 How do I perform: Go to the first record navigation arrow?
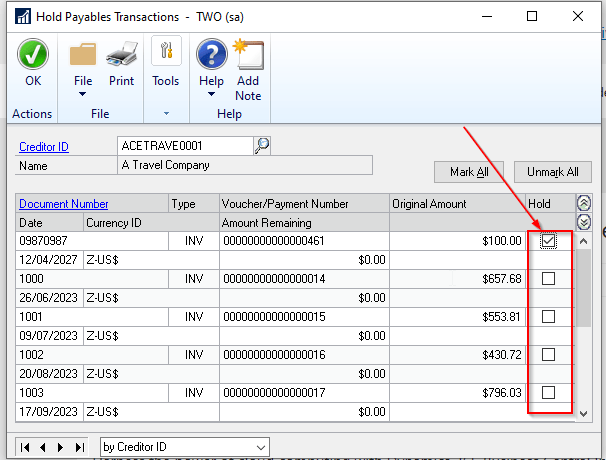(26, 446)
